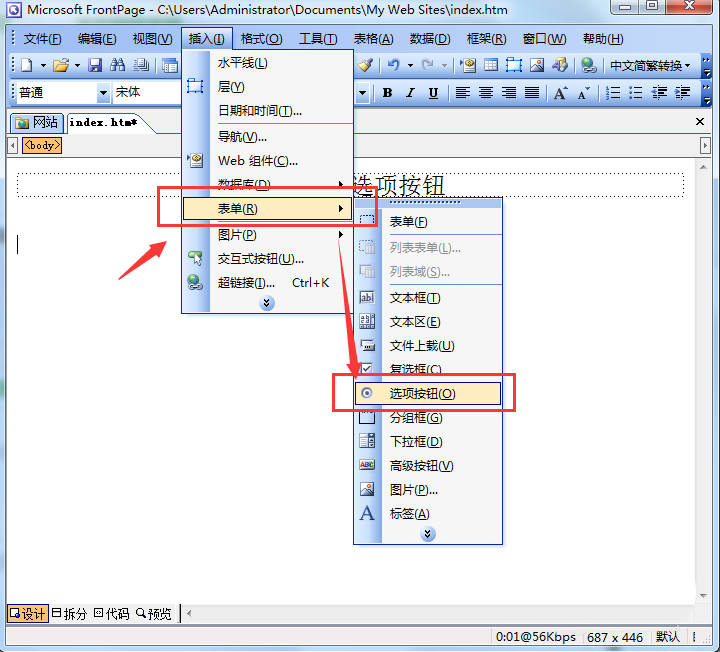Open the 视图(V) menu
This screenshot has width=720, height=652.
tap(152, 39)
